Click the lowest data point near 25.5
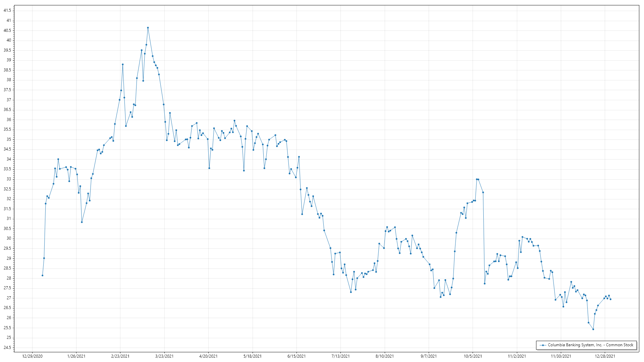This screenshot has width=644, height=362. click(x=593, y=329)
